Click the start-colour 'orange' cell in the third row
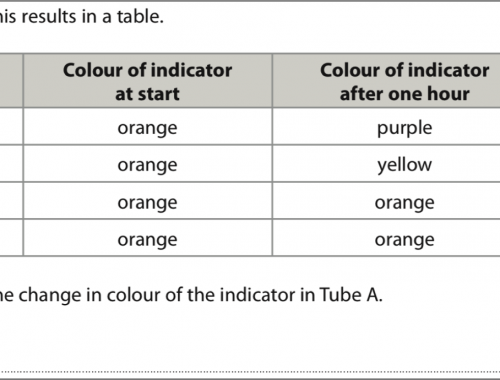500x380 pixels. point(148,201)
